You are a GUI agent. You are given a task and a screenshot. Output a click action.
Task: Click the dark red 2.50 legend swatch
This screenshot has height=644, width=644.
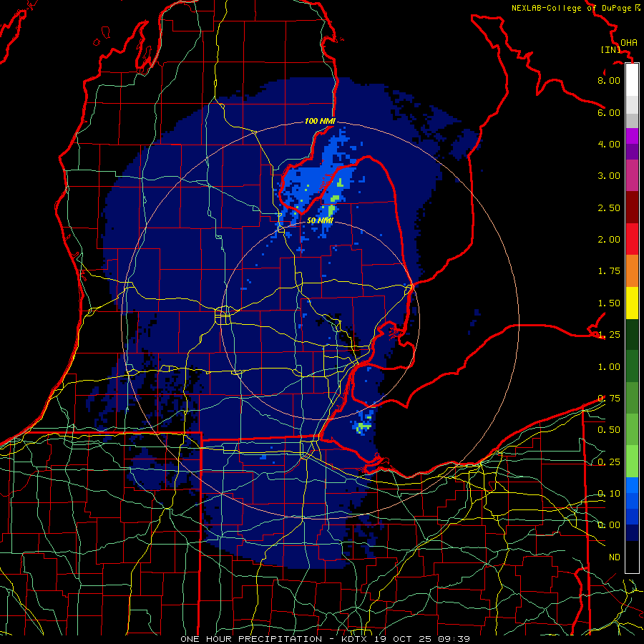632,208
